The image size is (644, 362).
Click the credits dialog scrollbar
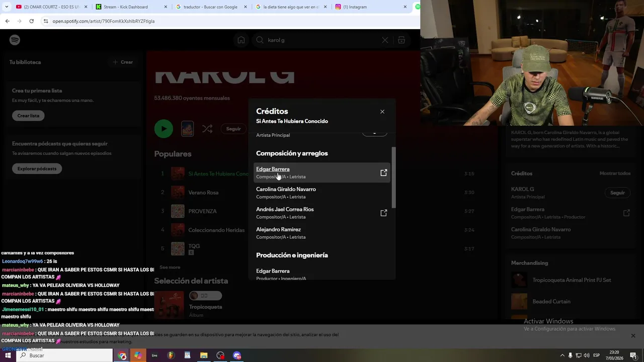393,177
